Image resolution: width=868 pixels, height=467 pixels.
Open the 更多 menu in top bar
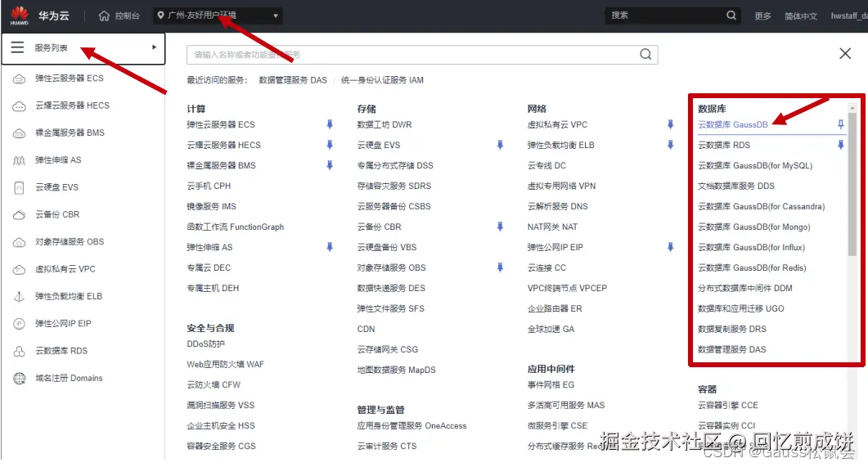point(762,16)
